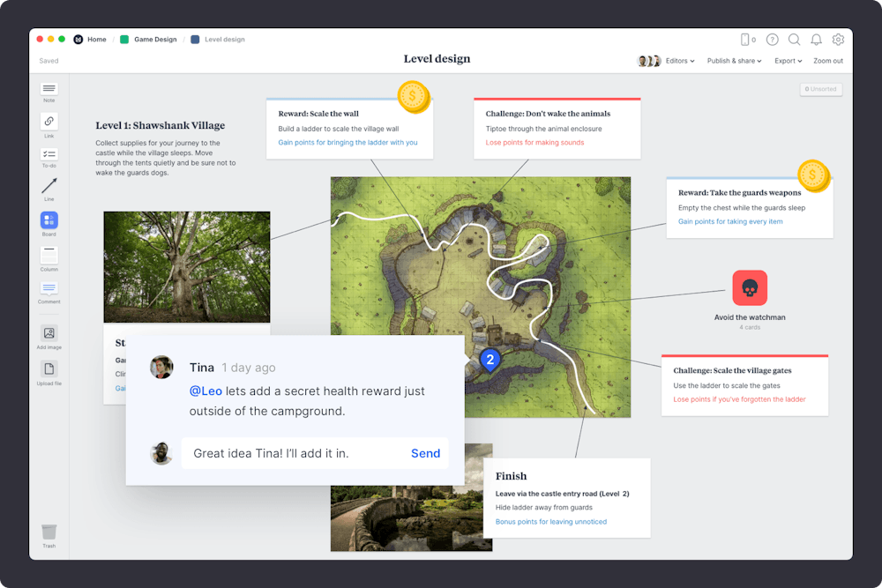Select the Board tool
The image size is (882, 588).
tap(49, 220)
